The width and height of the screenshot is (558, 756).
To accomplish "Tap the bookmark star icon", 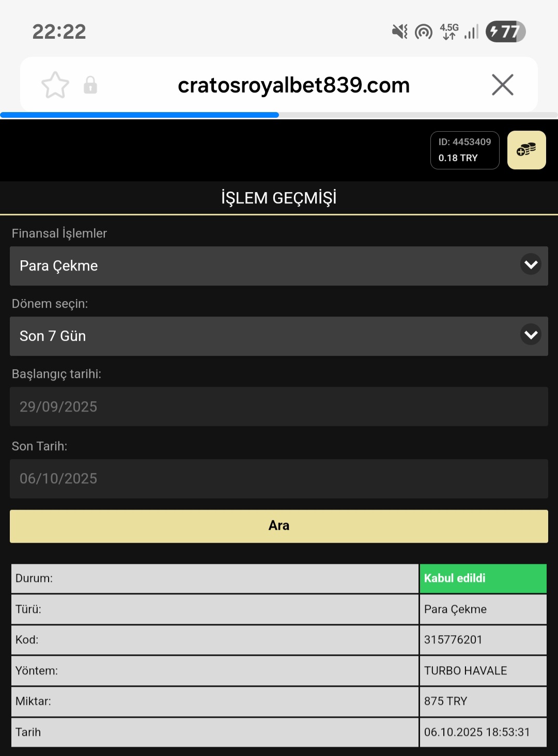I will click(x=55, y=85).
